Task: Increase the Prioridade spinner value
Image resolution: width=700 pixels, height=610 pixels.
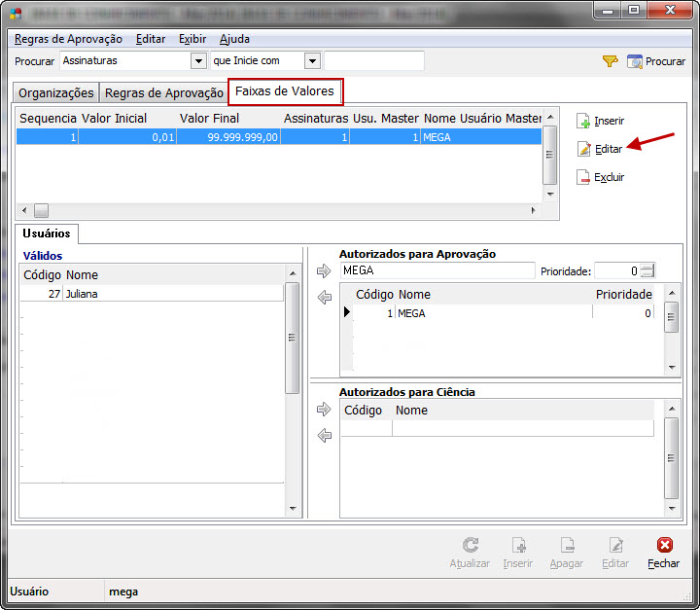Action: (648, 268)
